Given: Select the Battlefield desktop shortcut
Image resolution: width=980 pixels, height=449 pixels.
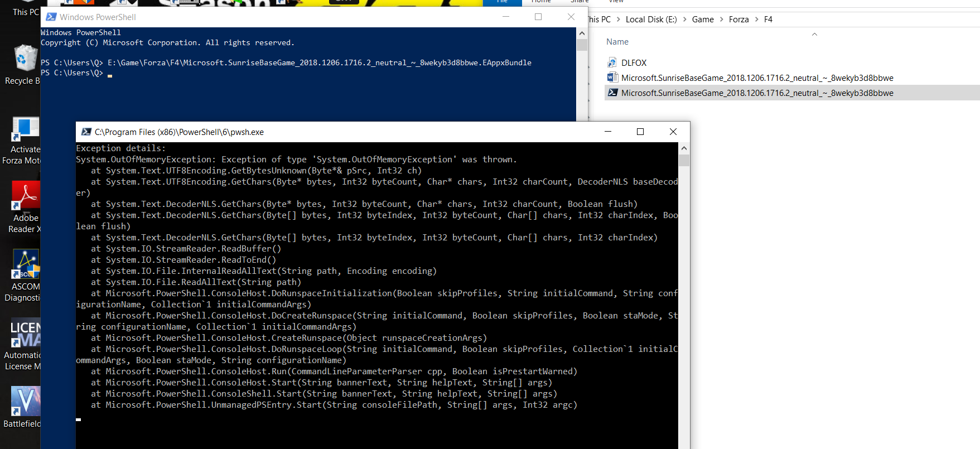Looking at the screenshot, I should tap(25, 402).
